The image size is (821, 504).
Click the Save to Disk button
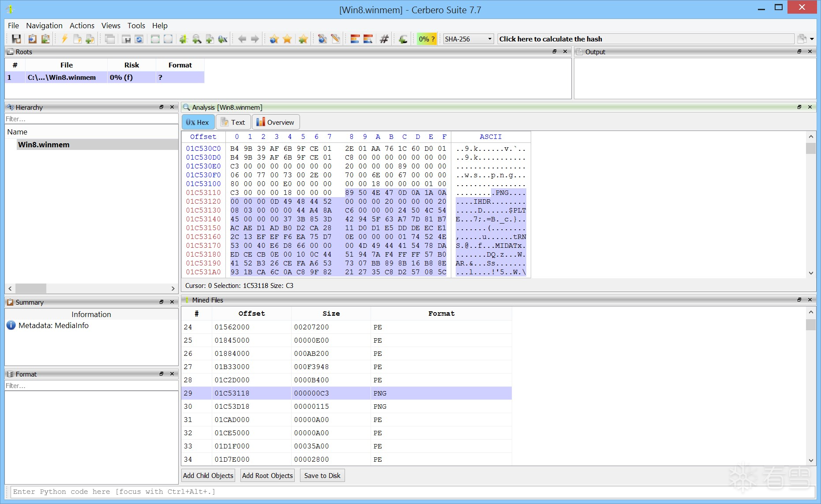pyautogui.click(x=322, y=475)
